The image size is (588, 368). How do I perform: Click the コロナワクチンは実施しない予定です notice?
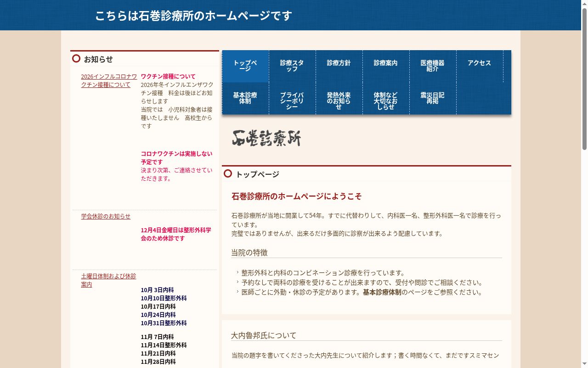[x=177, y=158]
